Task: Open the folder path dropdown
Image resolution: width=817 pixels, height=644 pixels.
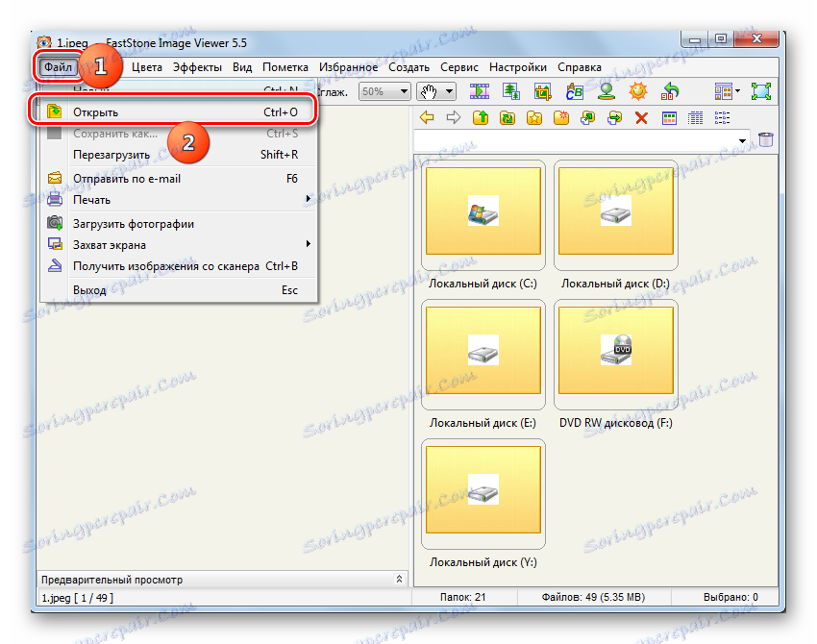Action: tap(742, 138)
